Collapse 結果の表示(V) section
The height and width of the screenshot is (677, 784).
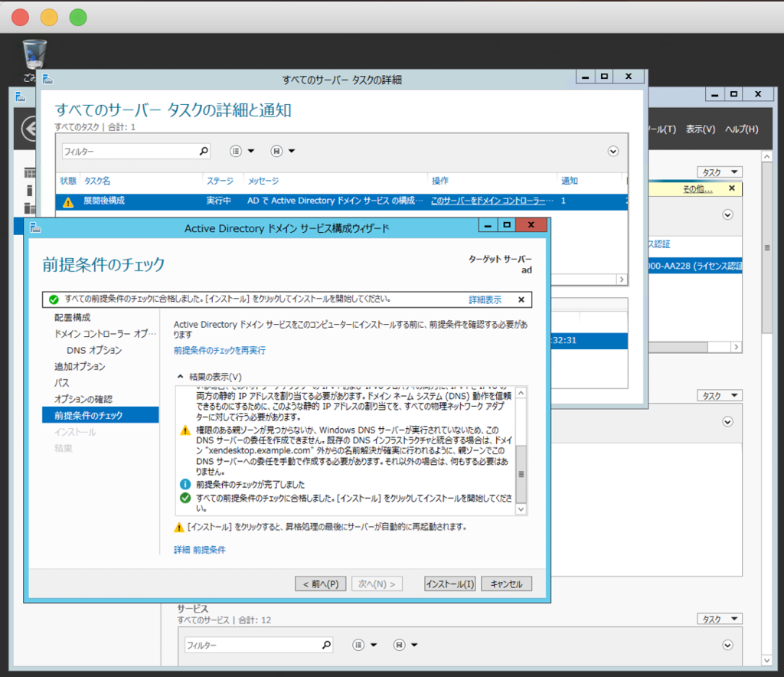[x=181, y=377]
